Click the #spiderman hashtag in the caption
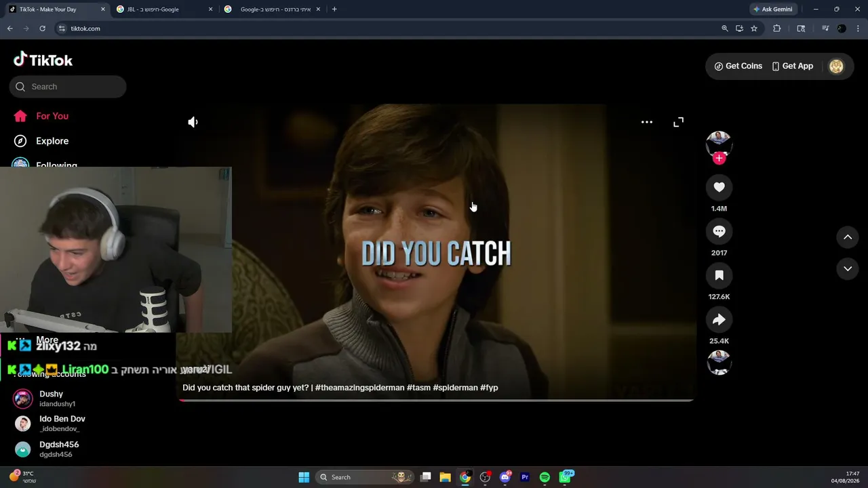 pos(455,388)
